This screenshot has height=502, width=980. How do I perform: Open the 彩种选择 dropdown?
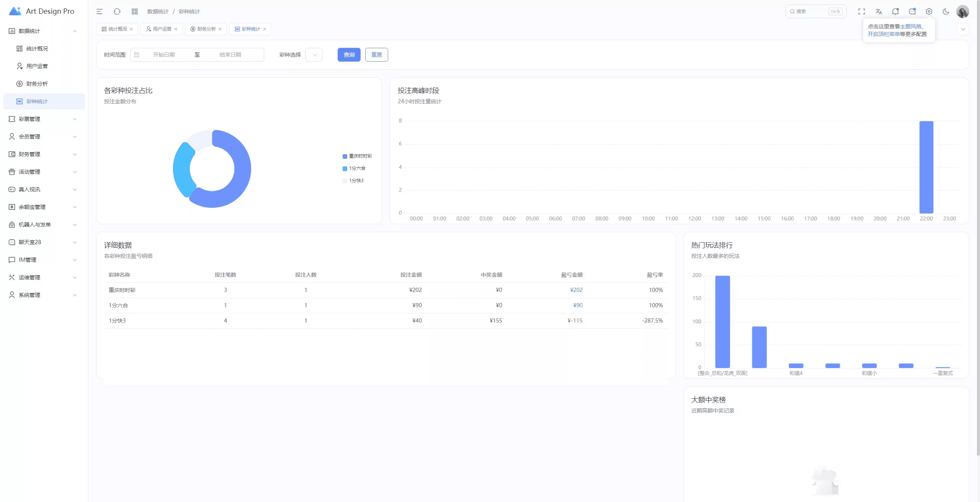[x=314, y=55]
